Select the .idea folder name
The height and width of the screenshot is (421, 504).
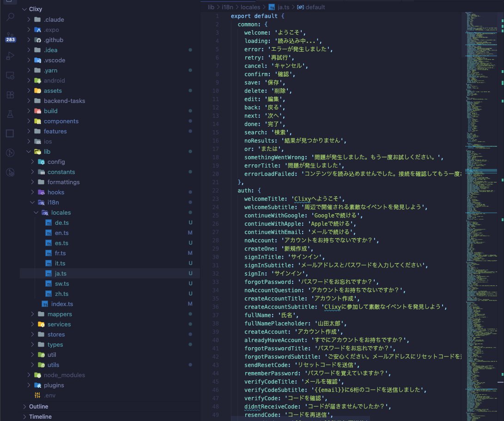point(50,50)
